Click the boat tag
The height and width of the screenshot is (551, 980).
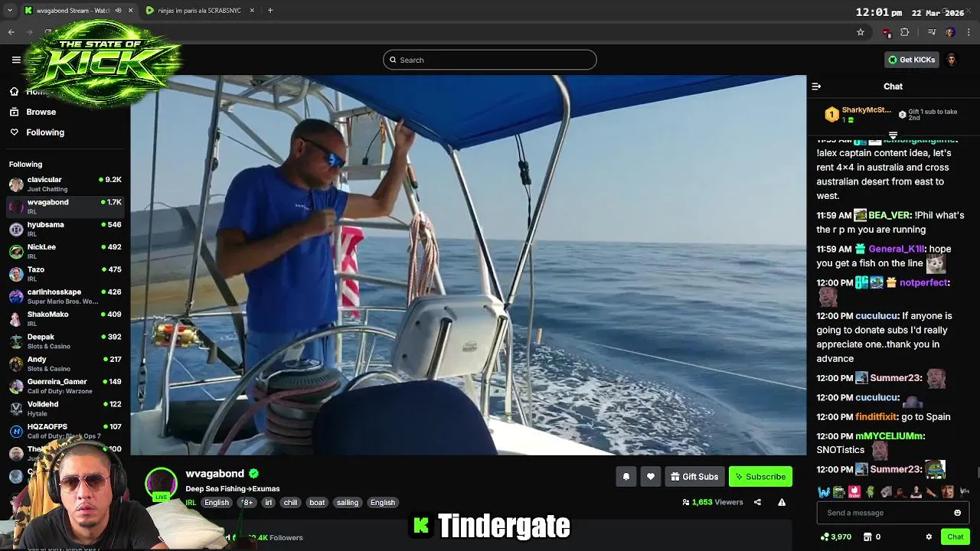317,503
